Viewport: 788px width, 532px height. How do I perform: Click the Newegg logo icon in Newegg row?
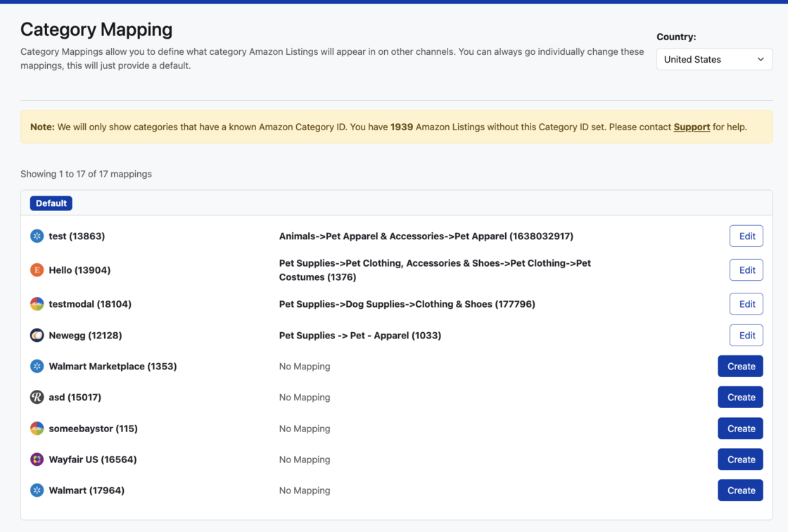37,335
